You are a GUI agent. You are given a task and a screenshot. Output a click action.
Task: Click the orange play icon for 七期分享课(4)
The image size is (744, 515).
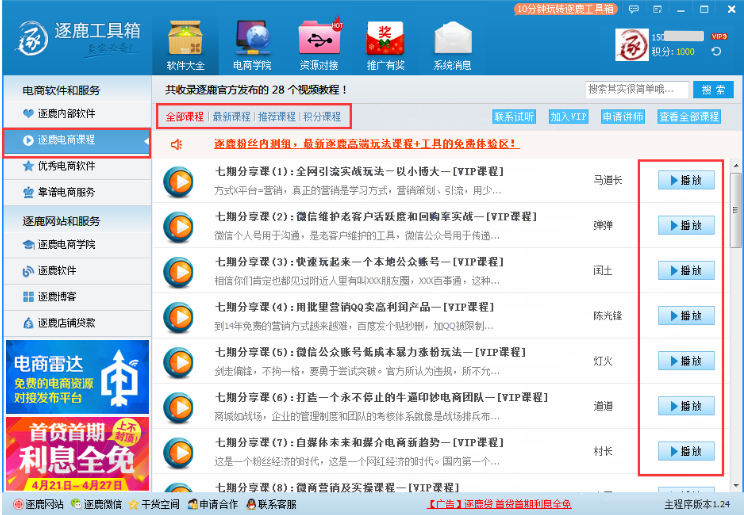pos(178,317)
